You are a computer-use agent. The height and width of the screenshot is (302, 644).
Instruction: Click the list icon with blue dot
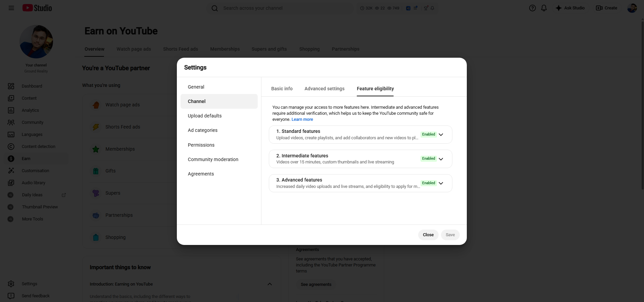(x=415, y=8)
